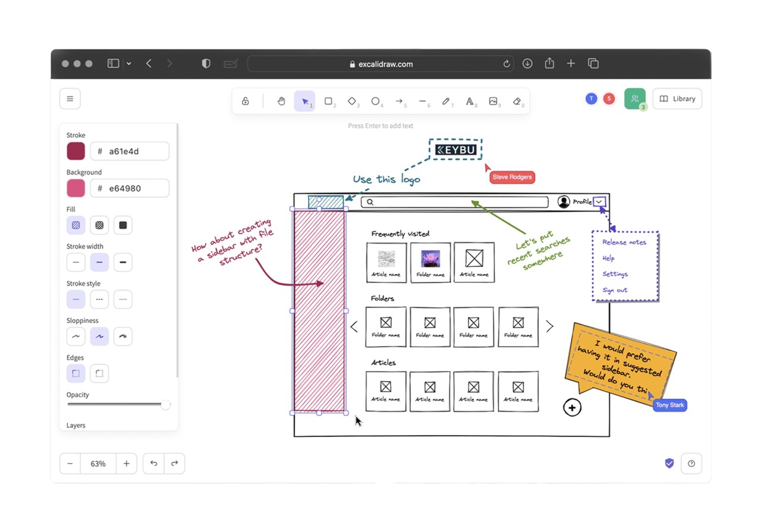Click collaborator avatar S
This screenshot has height=532, width=761.
(x=609, y=99)
